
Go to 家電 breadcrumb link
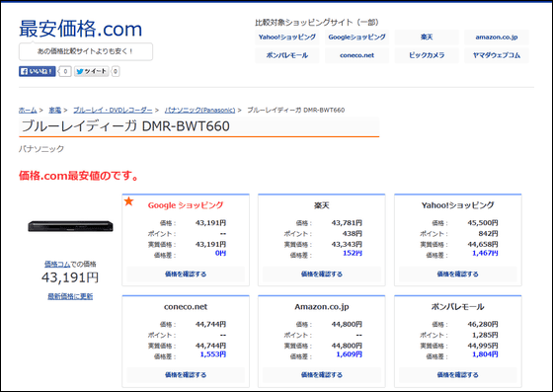[54, 110]
